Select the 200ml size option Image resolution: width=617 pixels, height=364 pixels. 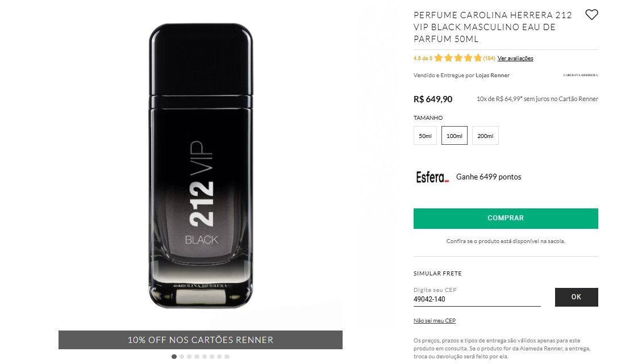click(x=485, y=136)
